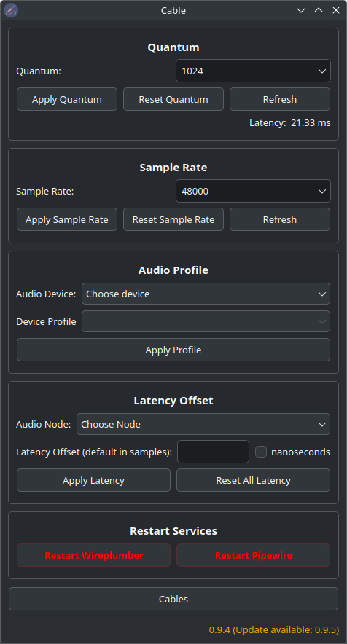The image size is (347, 644).
Task: Click Reset Sample Rate button
Action: tap(173, 220)
